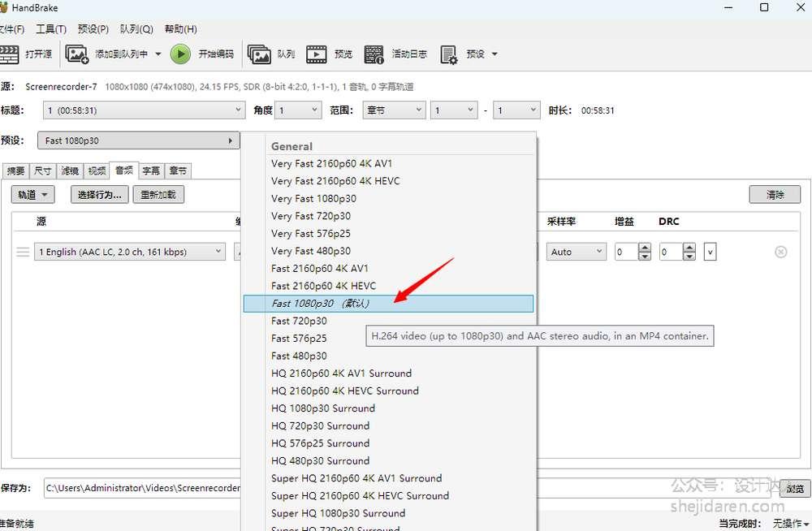Select the Super HQ 1080p30 Surround preset
Screen dimensions: 812x531
point(388,513)
